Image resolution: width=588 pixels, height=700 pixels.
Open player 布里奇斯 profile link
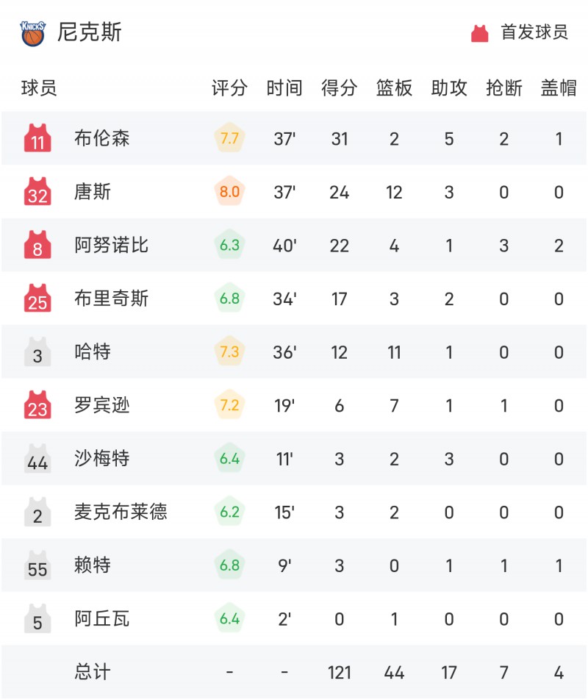point(112,299)
